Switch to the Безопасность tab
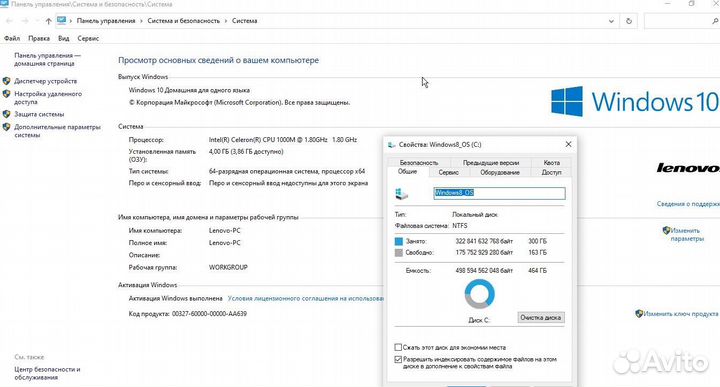This screenshot has height=387, width=720. tap(419, 163)
